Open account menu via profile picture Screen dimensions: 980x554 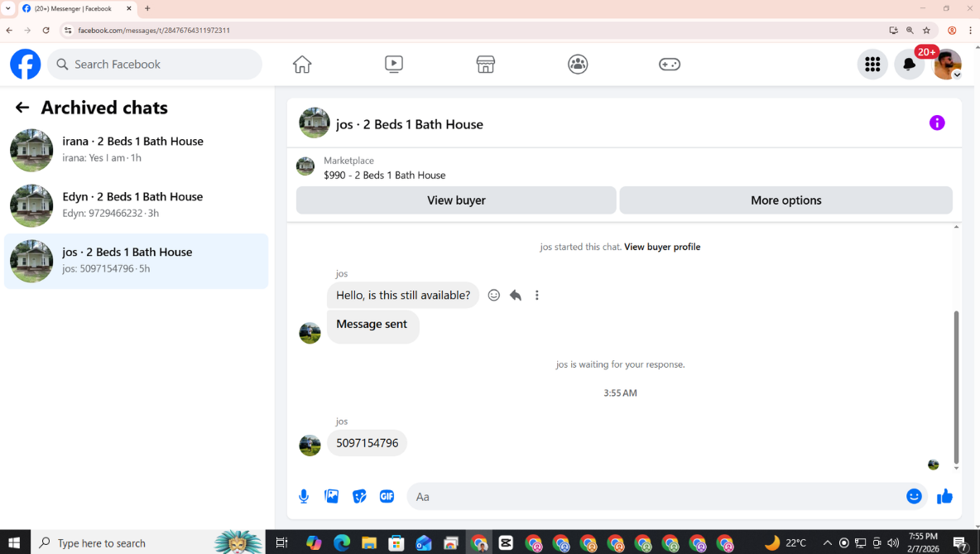click(947, 65)
